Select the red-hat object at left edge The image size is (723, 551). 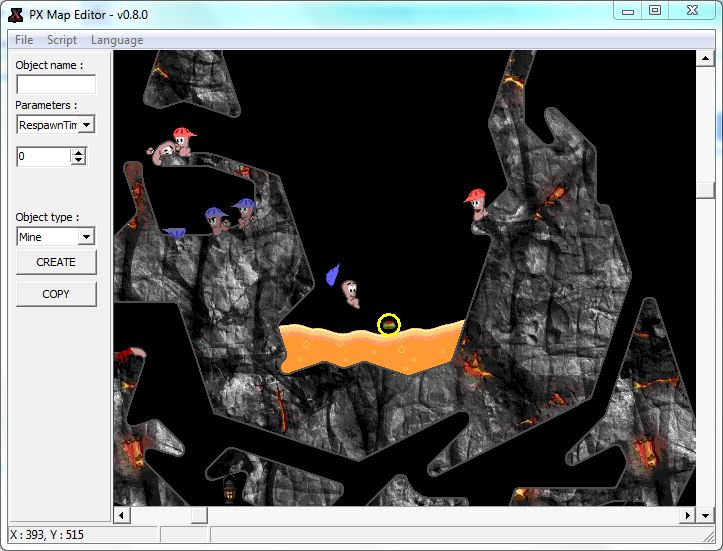point(130,354)
